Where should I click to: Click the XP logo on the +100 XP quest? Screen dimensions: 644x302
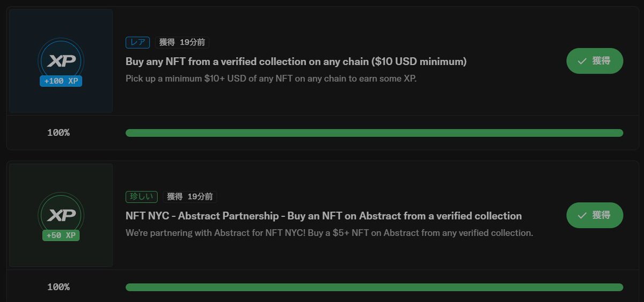pos(61,61)
